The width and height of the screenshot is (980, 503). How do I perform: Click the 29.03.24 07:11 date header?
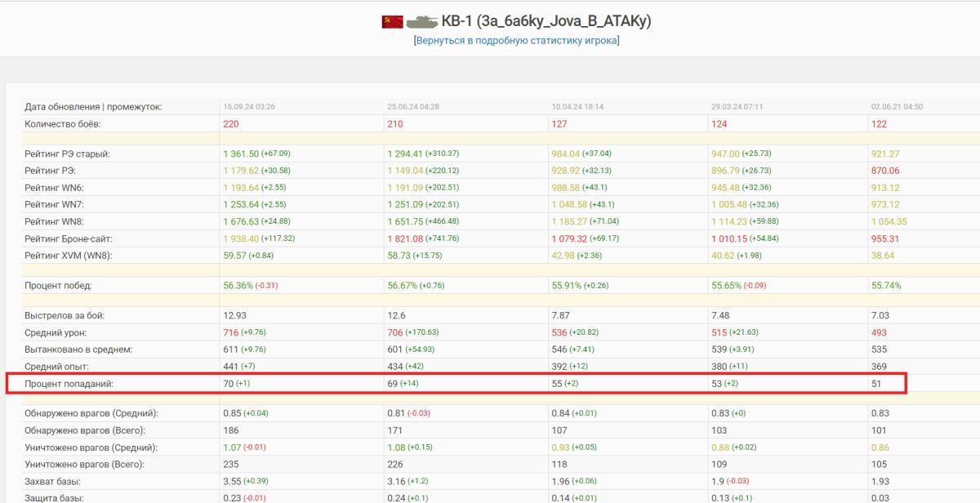pyautogui.click(x=737, y=107)
